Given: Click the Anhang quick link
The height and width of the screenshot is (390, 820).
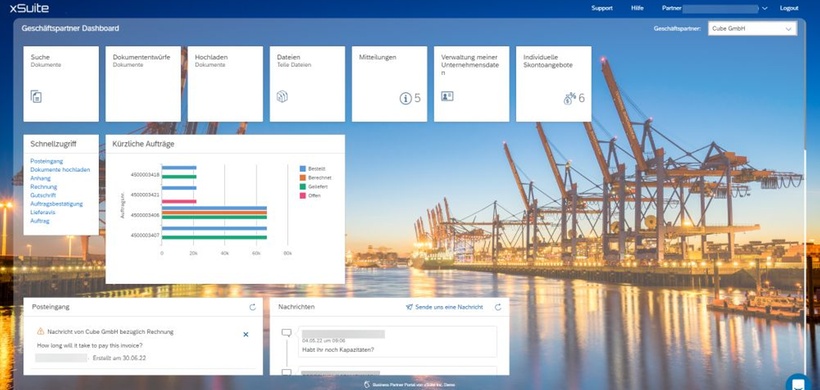Looking at the screenshot, I should [40, 178].
